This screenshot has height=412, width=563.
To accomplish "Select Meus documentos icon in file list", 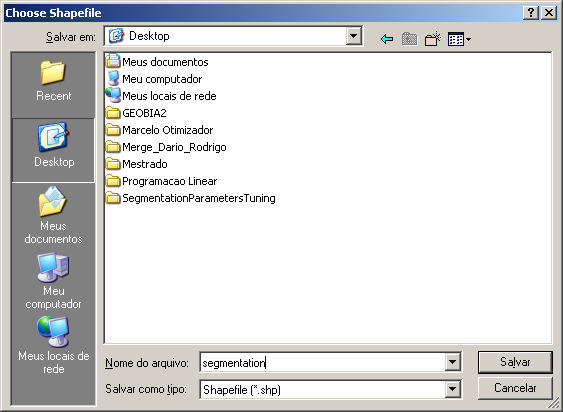I will pyautogui.click(x=113, y=61).
